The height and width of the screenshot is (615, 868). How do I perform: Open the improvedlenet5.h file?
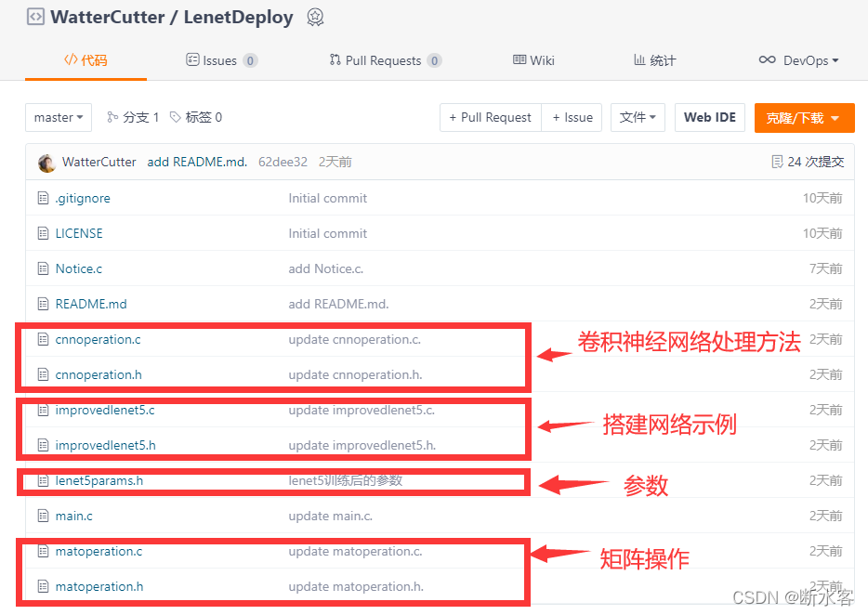(x=106, y=445)
